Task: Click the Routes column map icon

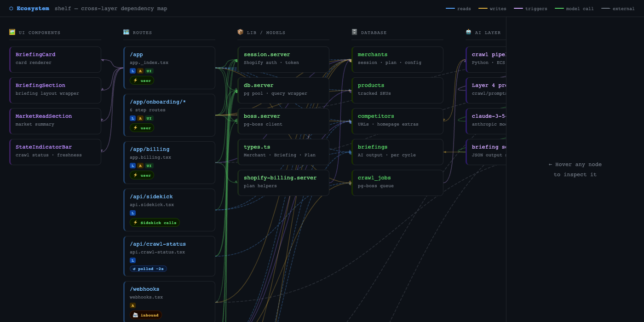Action: (x=126, y=32)
